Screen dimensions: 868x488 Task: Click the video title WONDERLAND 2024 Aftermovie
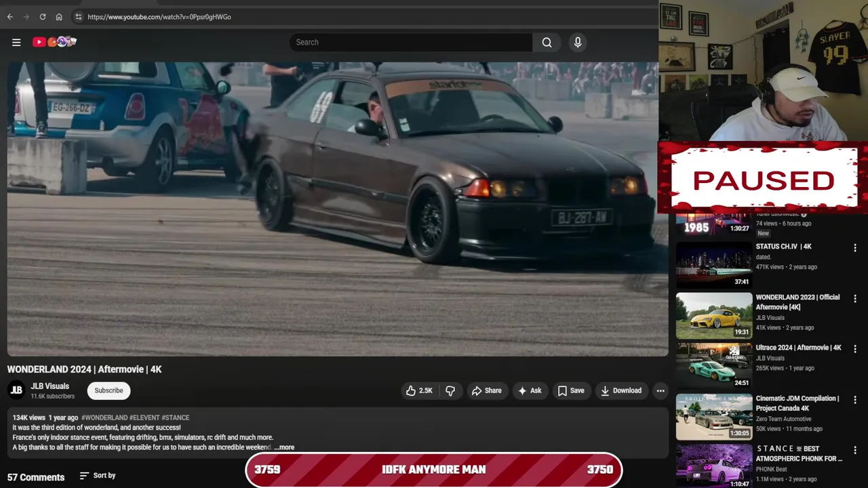[x=85, y=369]
